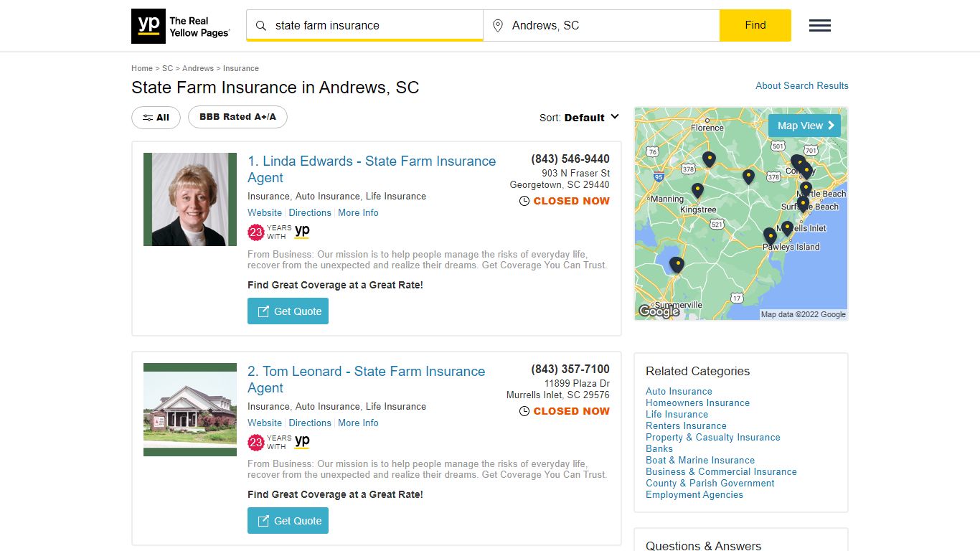Open Business & Commercial Insurance category
The image size is (980, 551).
point(721,471)
